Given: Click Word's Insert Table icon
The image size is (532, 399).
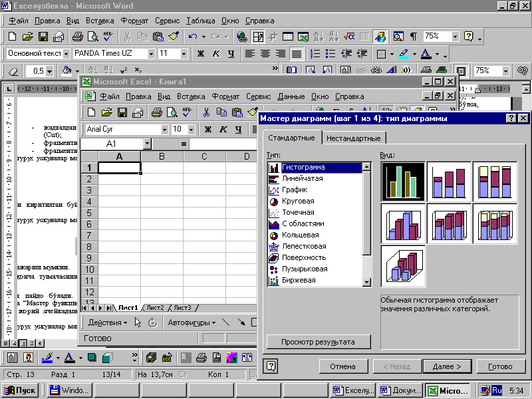Looking at the screenshot, I should coord(288,37).
